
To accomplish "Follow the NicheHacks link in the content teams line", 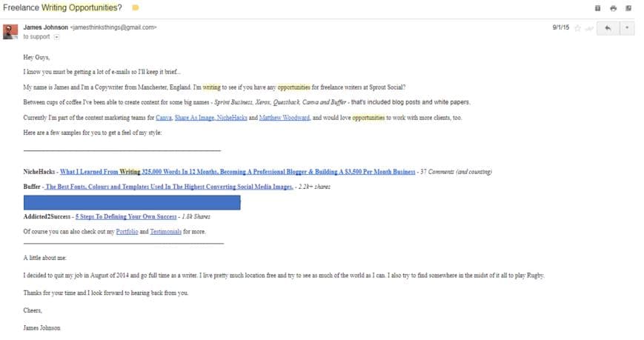I will pos(232,118).
